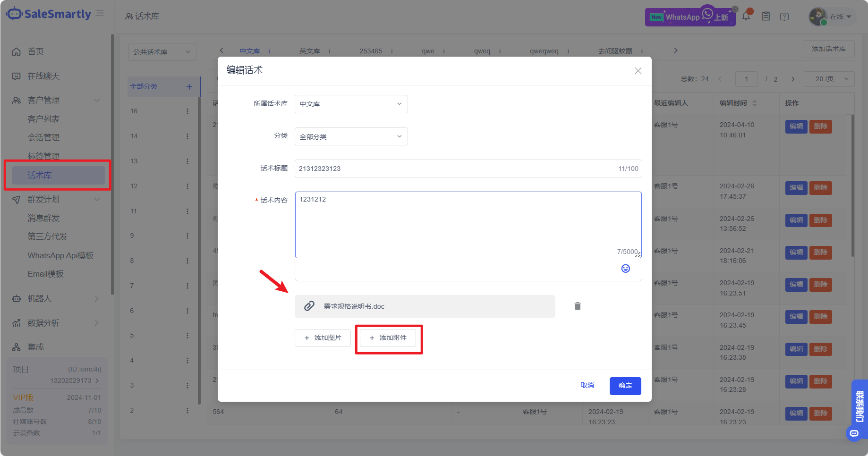Go to 在线聊天 in the sidebar
This screenshot has height=456, width=868.
pos(43,76)
